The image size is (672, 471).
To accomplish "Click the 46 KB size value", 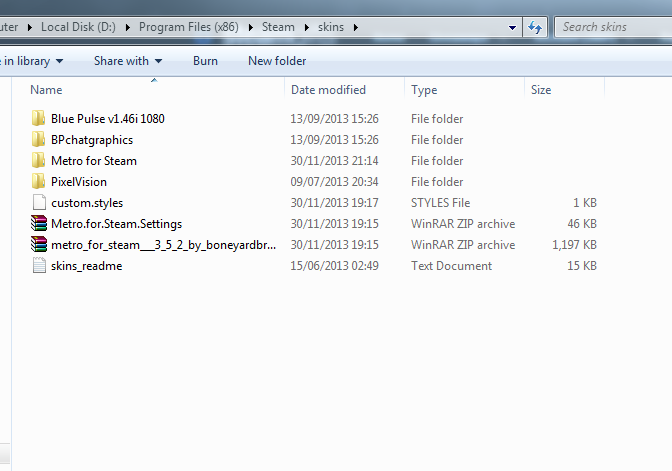I will (x=582, y=224).
